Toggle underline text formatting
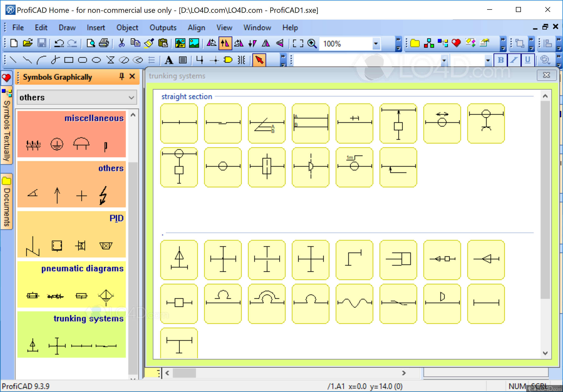The image size is (563, 392). click(527, 60)
